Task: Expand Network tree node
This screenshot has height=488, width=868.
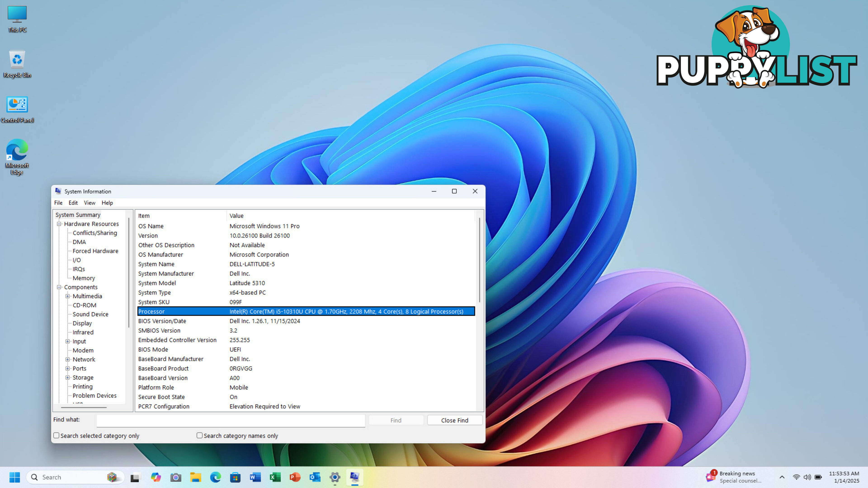Action: point(68,360)
